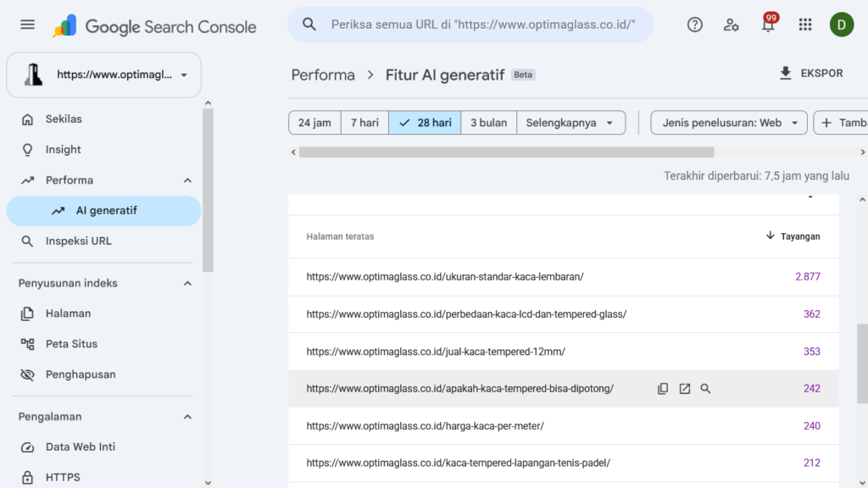Screen dimensions: 868x488
Task: Click the download icon next to EKSPOR
Action: pyautogui.click(x=785, y=74)
